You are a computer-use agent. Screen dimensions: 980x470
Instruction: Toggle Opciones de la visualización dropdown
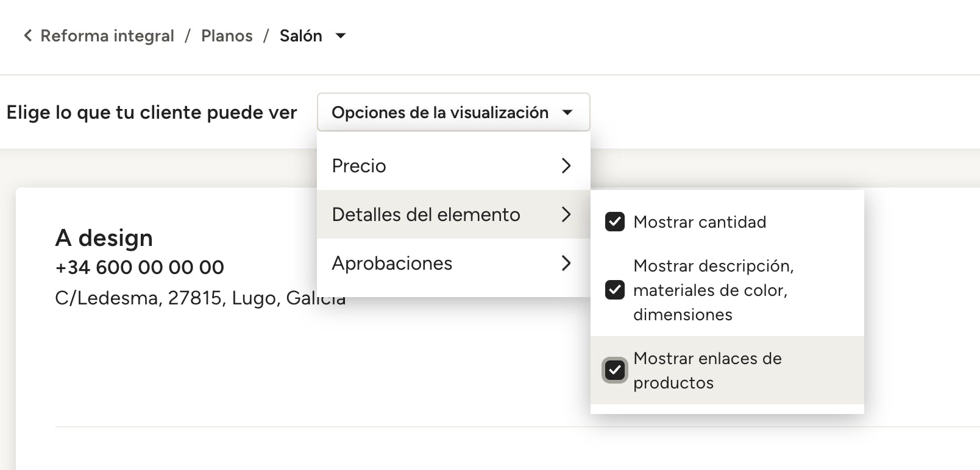point(439,113)
